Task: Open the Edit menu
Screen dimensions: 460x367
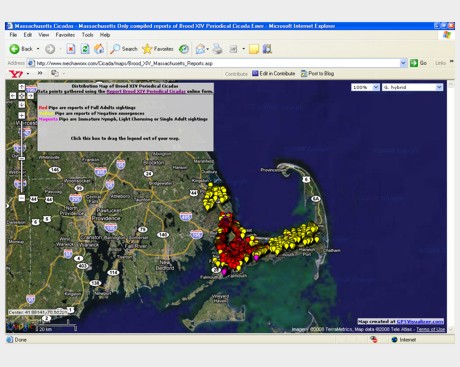Action: tap(28, 35)
